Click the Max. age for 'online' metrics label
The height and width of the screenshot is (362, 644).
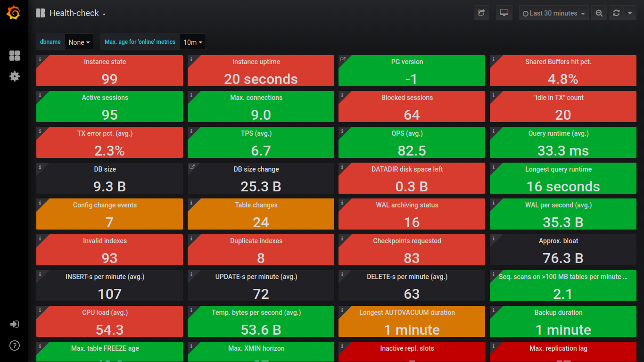click(140, 42)
